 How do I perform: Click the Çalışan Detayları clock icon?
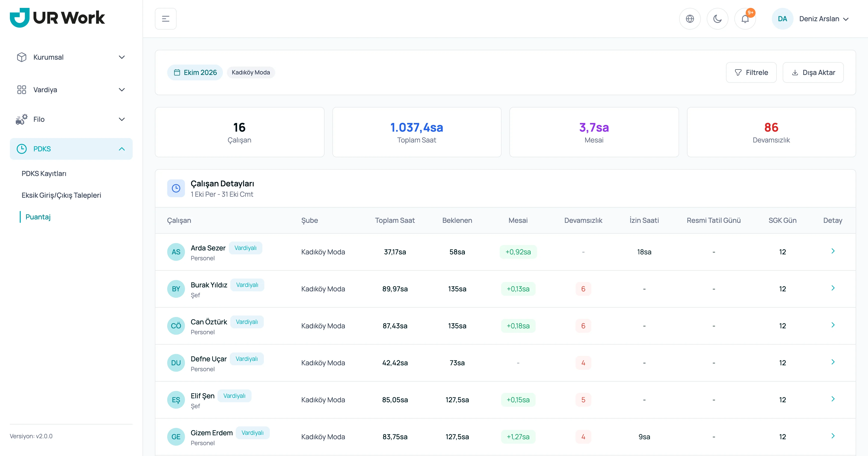(x=176, y=188)
